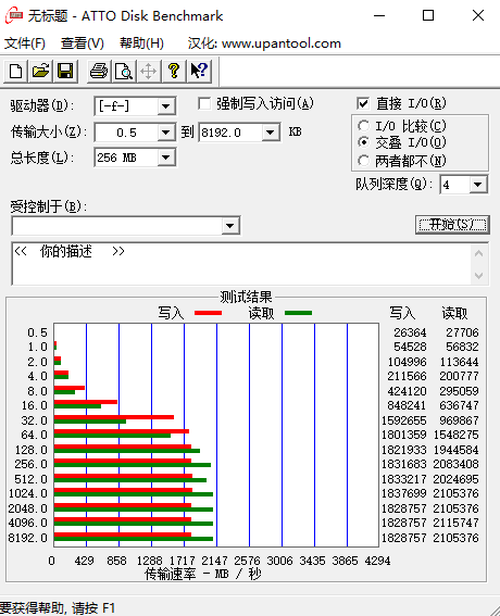Open the 总长度 256 MB dropdown
Viewport: 500px width, 616px height.
click(166, 158)
